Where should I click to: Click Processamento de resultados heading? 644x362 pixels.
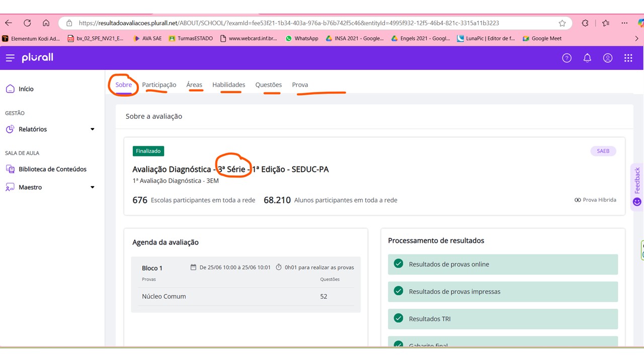click(436, 240)
